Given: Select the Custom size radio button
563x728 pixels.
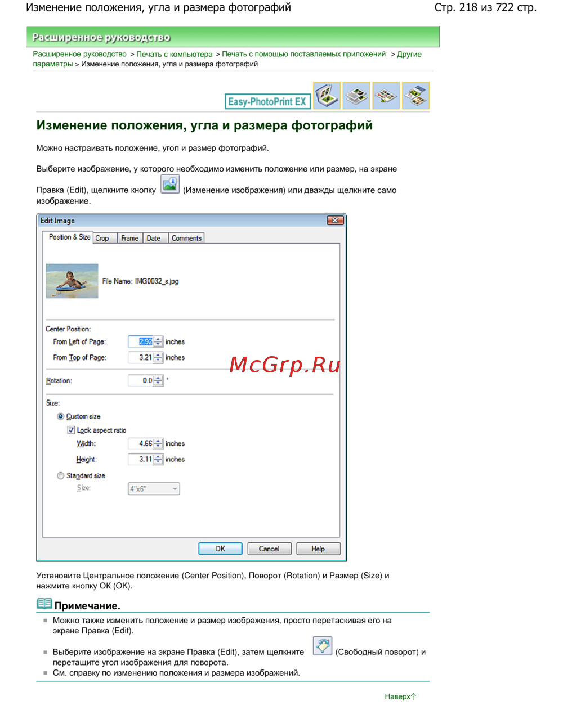Looking at the screenshot, I should (x=60, y=416).
